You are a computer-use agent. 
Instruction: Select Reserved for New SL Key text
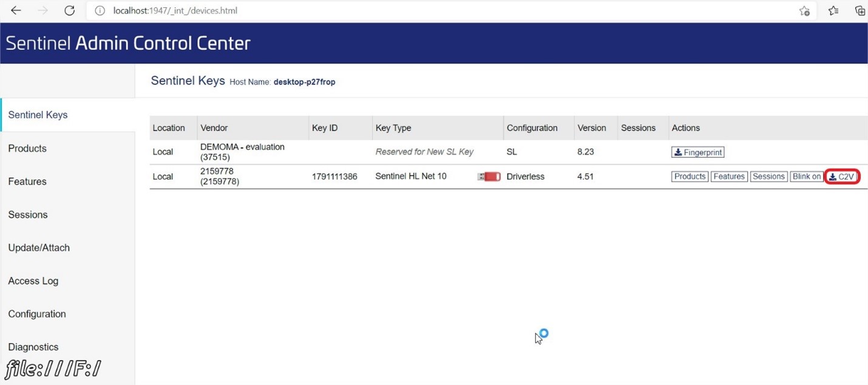pyautogui.click(x=424, y=152)
